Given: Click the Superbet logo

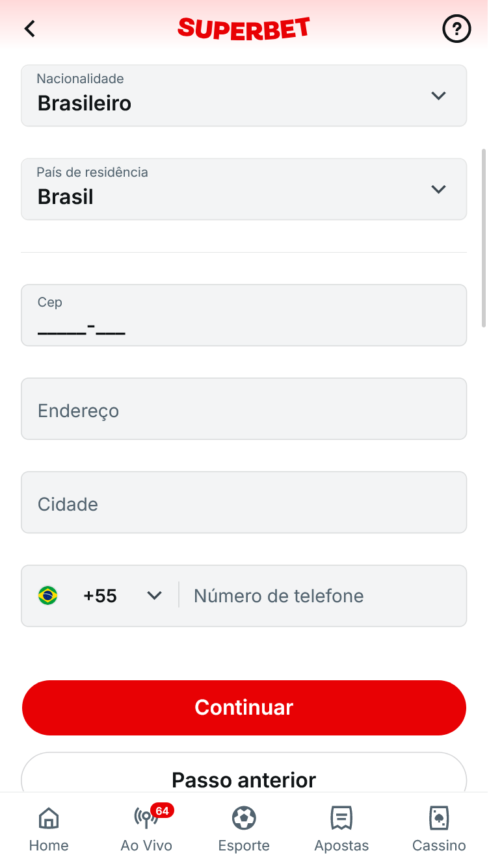Looking at the screenshot, I should click(244, 29).
